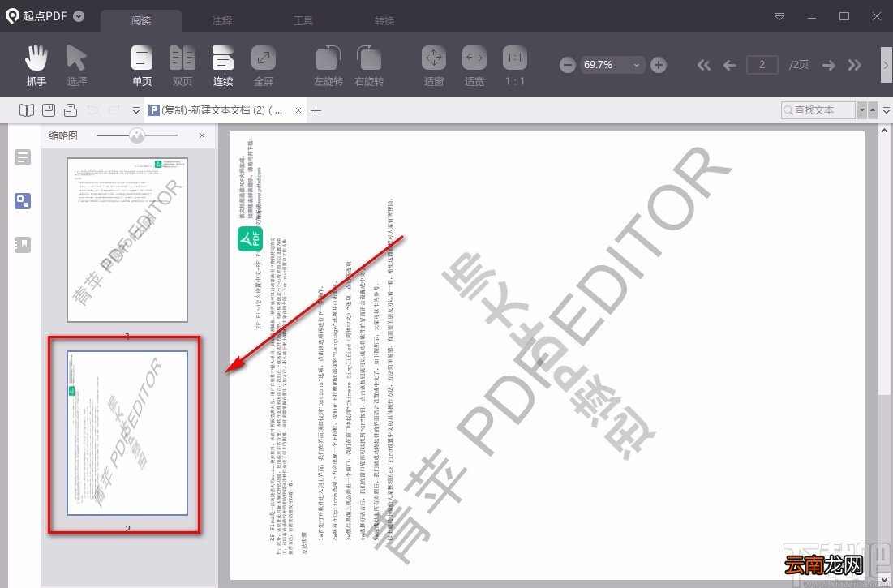The image size is (893, 588).
Task: Zoom in with the plus button
Action: coord(659,65)
